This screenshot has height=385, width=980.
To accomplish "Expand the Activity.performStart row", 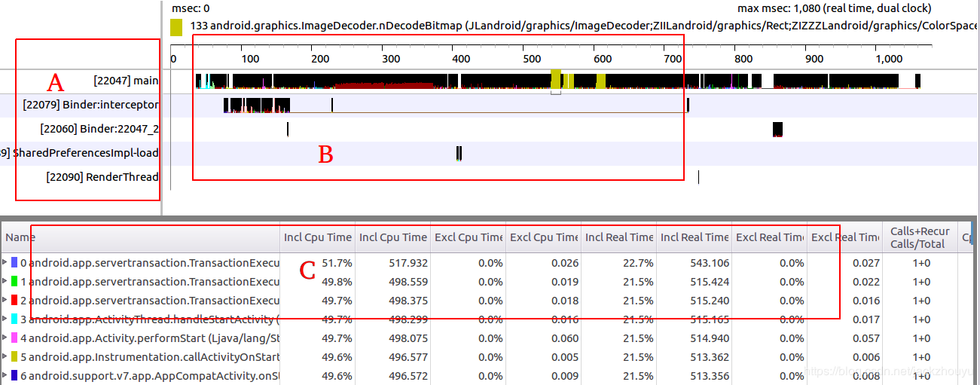I will pyautogui.click(x=5, y=338).
